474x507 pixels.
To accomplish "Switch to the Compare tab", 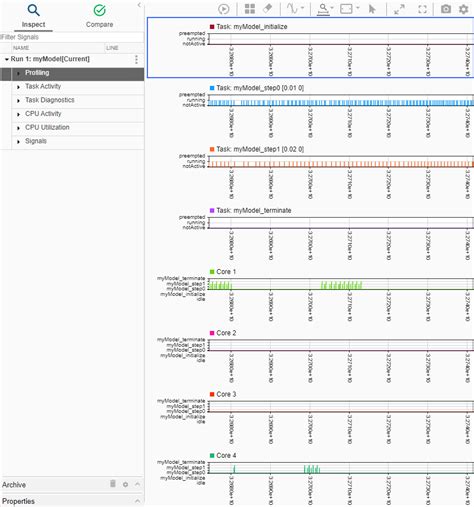I will coord(99,16).
